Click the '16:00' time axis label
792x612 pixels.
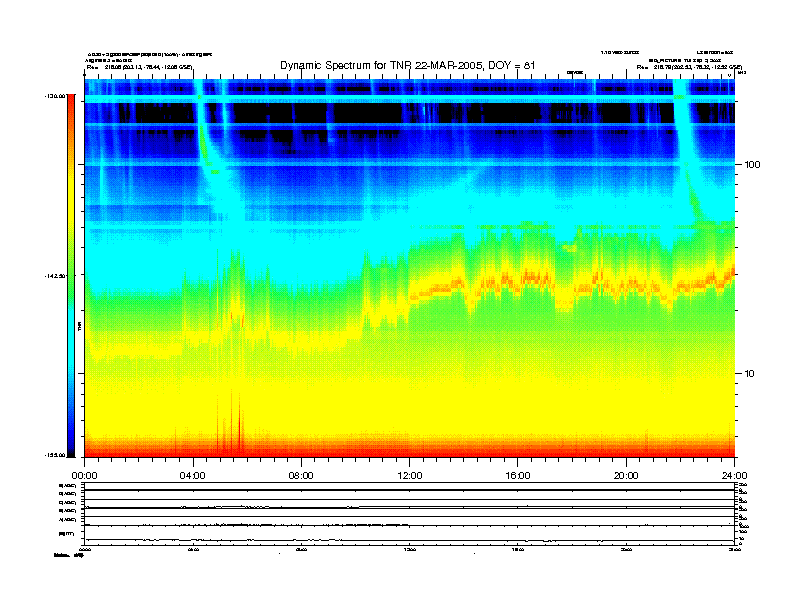[518, 476]
